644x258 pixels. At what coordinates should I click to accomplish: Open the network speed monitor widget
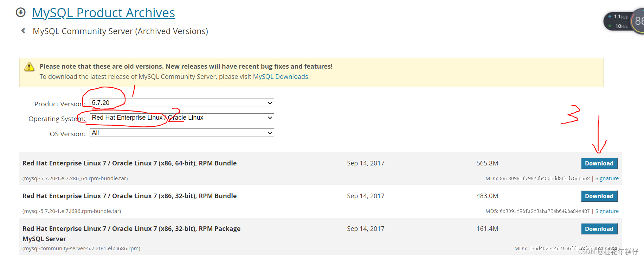(624, 21)
